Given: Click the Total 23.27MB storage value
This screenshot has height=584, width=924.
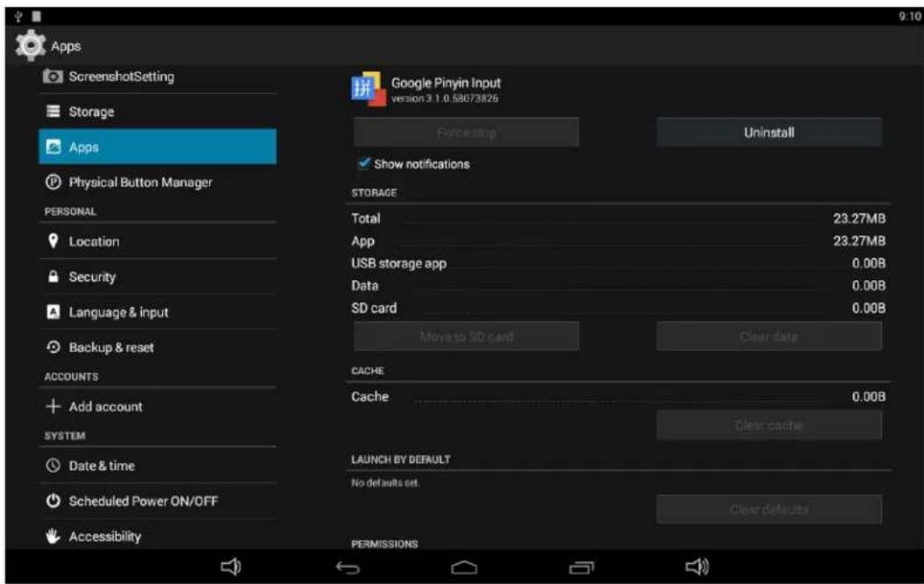Looking at the screenshot, I should (x=859, y=219).
